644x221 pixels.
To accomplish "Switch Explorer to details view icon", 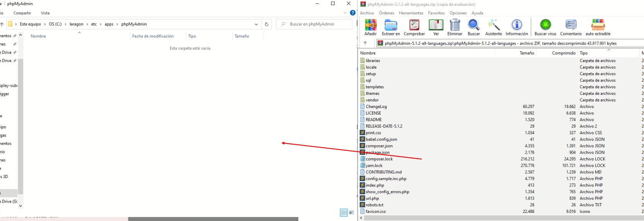I will pos(344,212).
